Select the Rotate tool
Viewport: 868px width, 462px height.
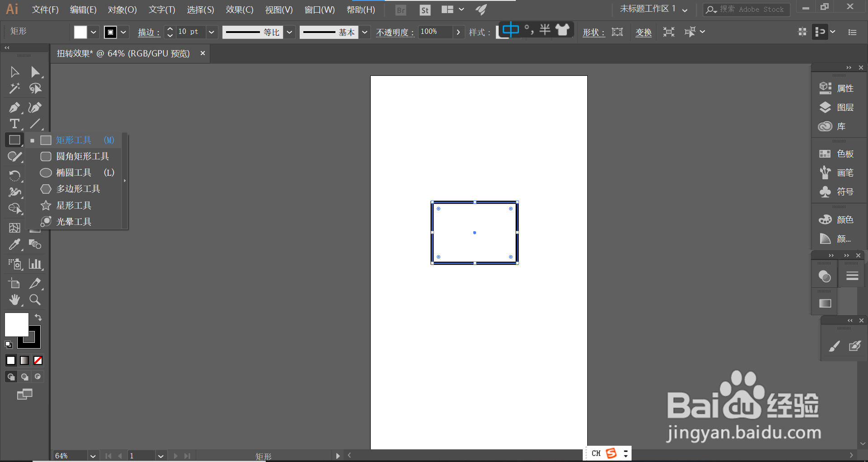point(14,175)
